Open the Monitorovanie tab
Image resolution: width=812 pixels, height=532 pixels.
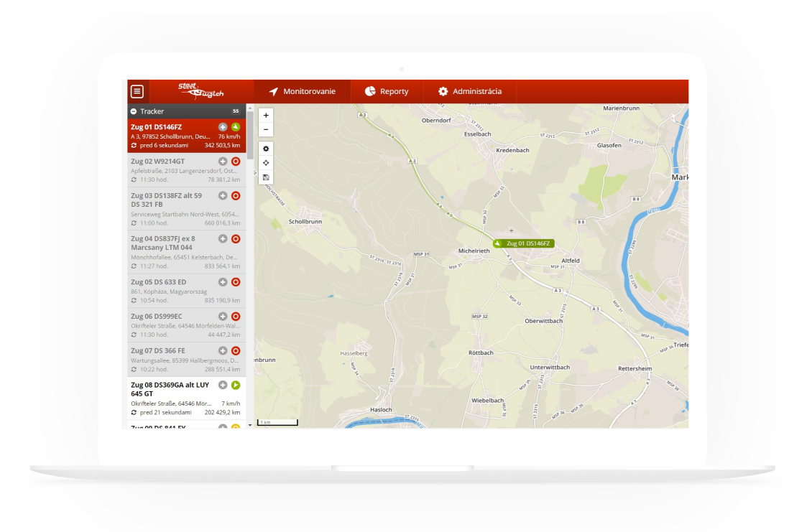click(x=302, y=92)
